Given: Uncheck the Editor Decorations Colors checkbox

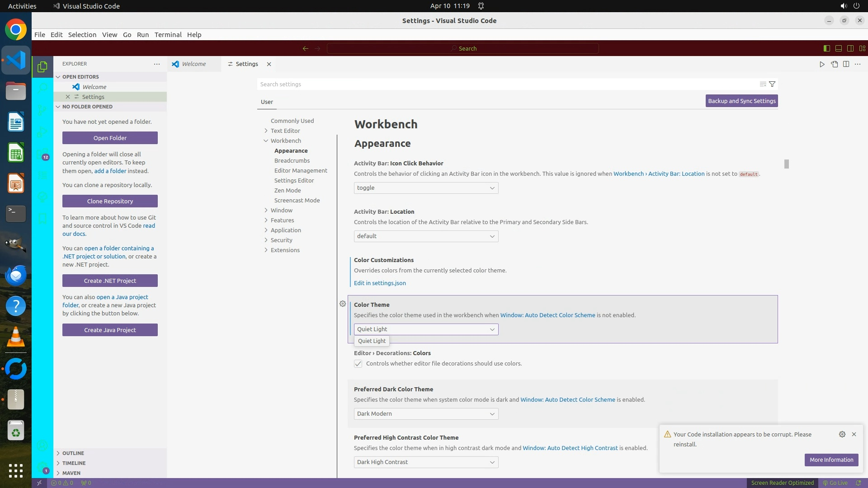Looking at the screenshot, I should tap(358, 364).
